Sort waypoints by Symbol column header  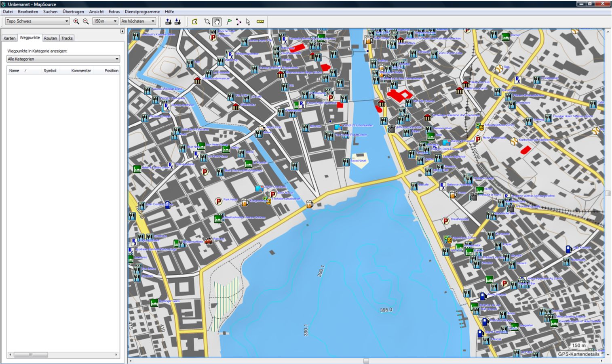[x=50, y=71]
